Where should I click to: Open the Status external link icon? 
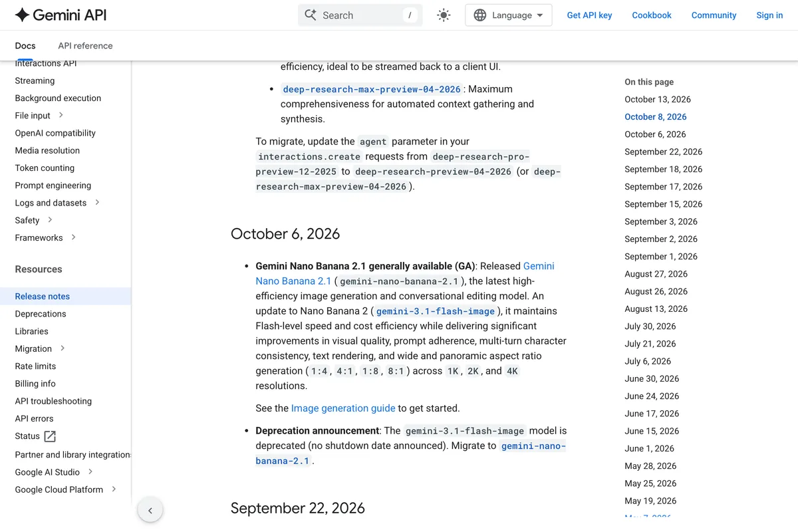[50, 436]
